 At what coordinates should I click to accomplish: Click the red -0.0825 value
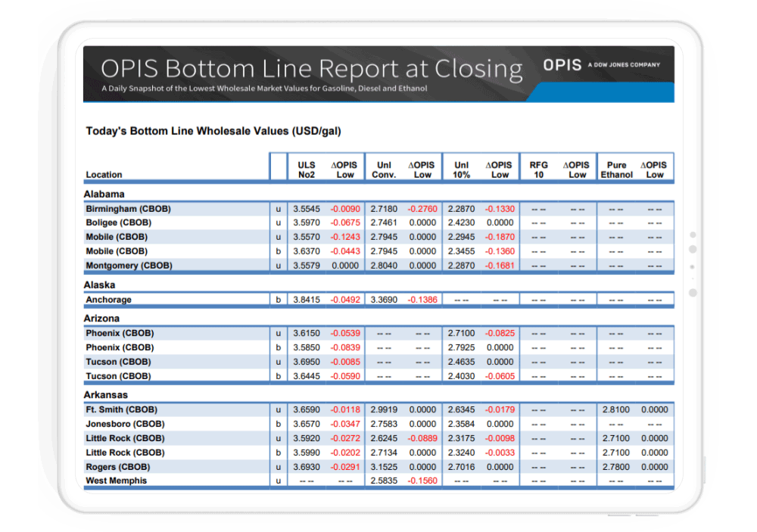[500, 333]
